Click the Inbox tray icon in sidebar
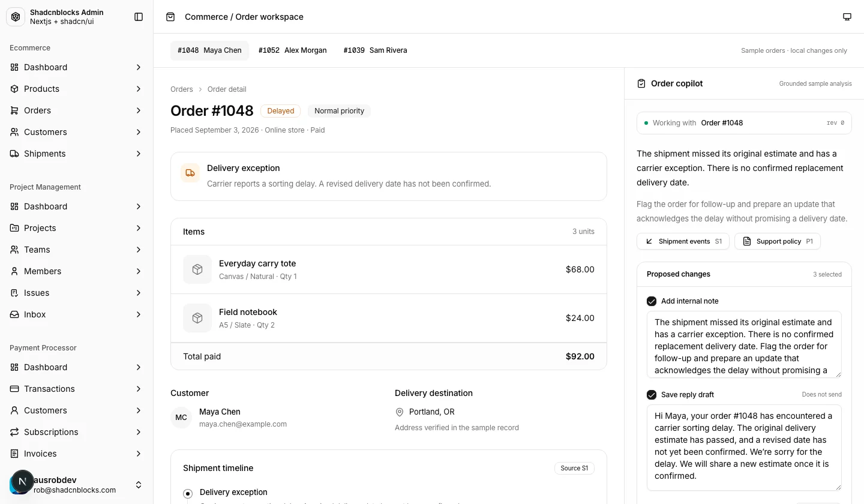The width and height of the screenshot is (864, 504). point(14,314)
